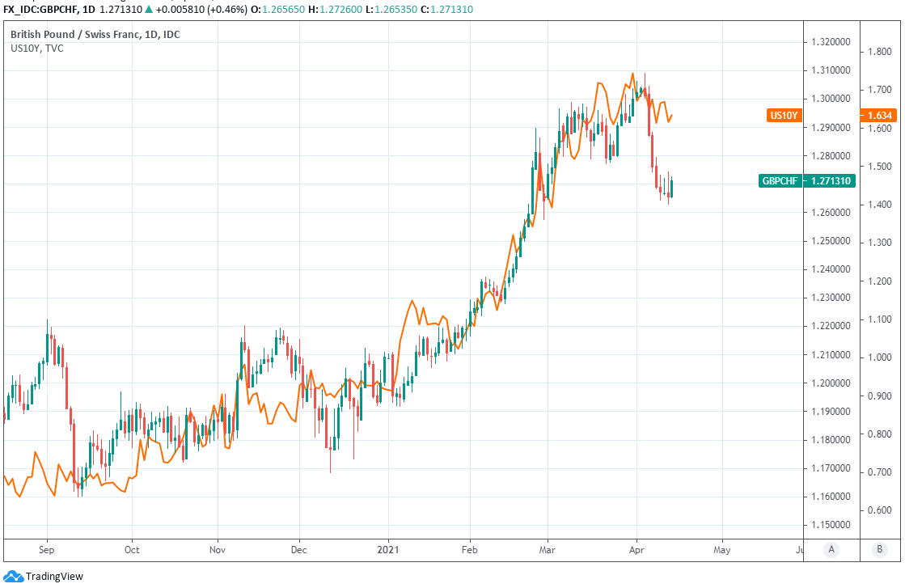Click the TradingView cloud logo icon

coord(13,577)
